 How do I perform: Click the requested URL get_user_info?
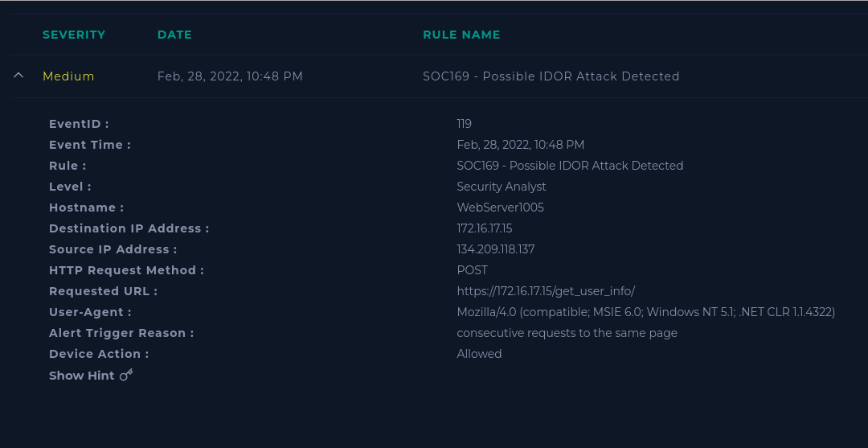click(x=545, y=291)
